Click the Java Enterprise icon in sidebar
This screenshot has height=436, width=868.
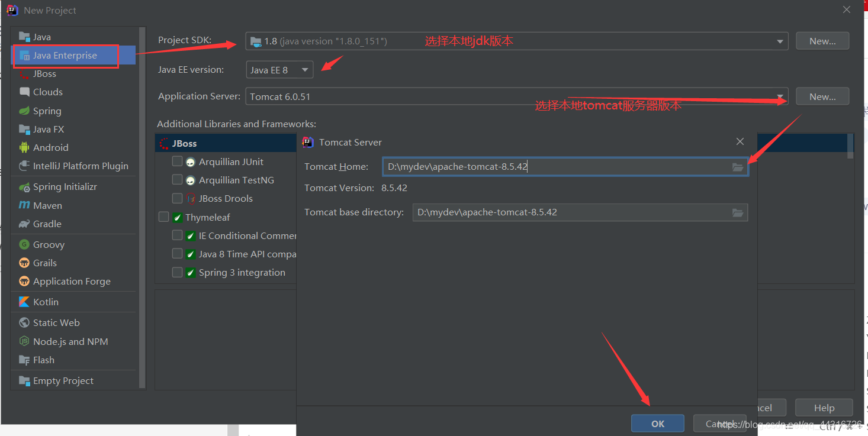[x=24, y=55]
